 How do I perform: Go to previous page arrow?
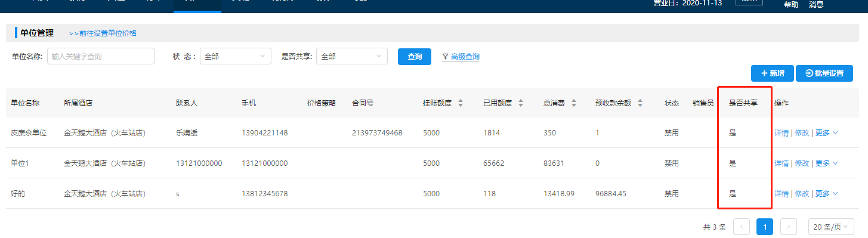point(742,227)
